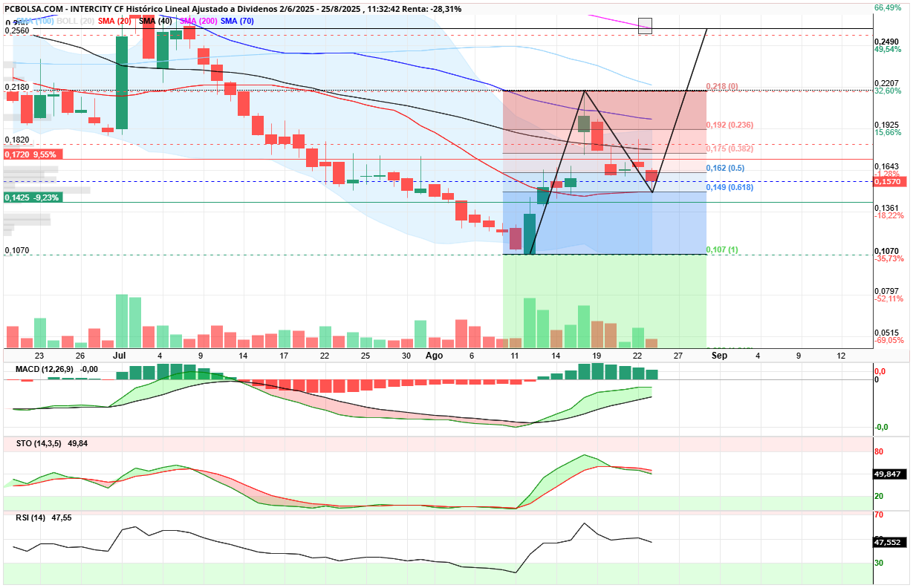Click the 0,2207 price axis value

click(887, 82)
